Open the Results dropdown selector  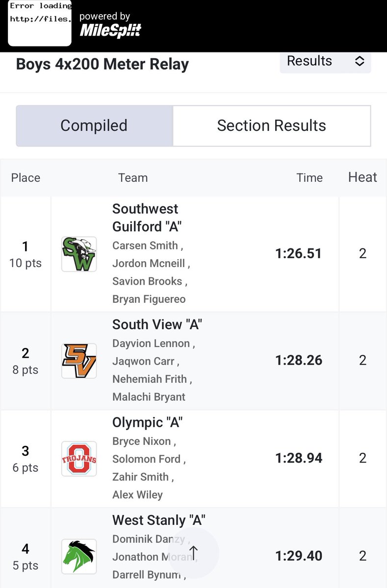(325, 61)
